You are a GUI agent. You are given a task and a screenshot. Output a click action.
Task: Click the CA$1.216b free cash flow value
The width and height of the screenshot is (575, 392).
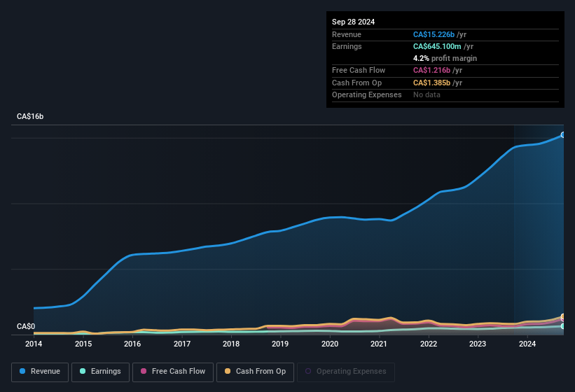coord(431,70)
